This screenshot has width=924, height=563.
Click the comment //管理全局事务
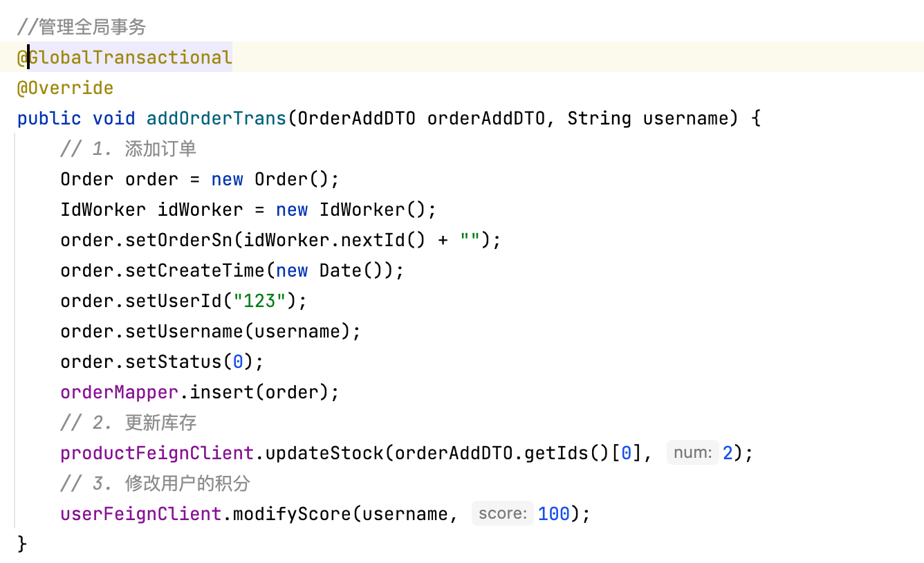[82, 27]
